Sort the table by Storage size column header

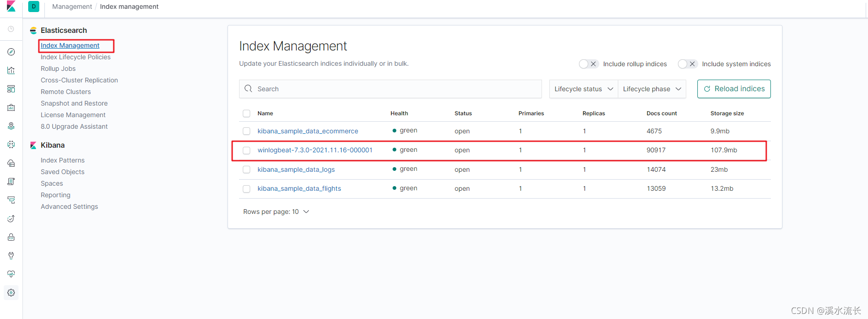727,113
